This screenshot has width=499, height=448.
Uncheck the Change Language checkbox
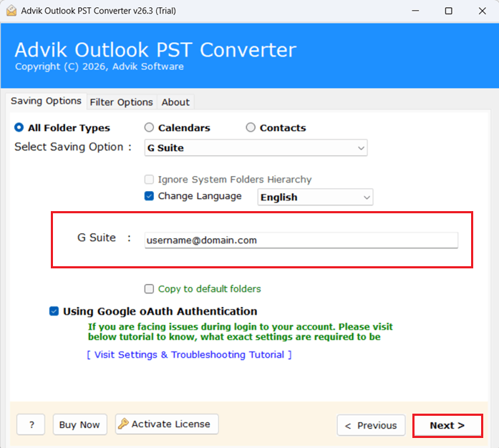coord(149,196)
